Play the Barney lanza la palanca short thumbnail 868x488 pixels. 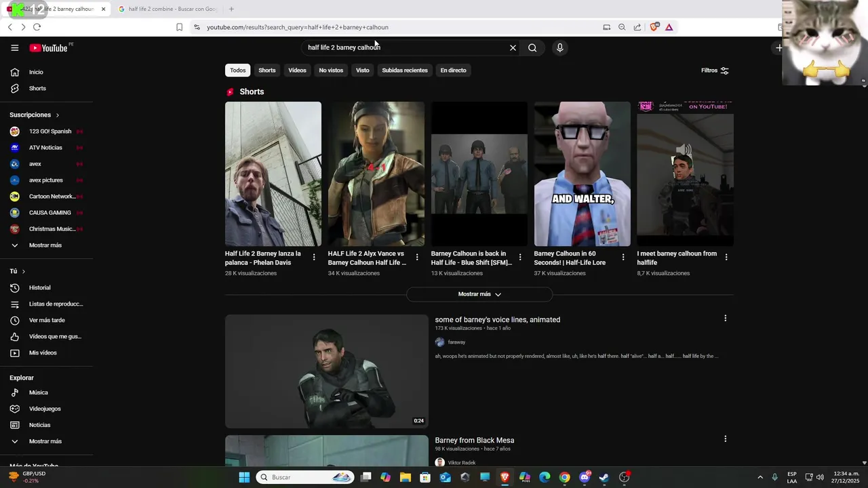tap(273, 174)
